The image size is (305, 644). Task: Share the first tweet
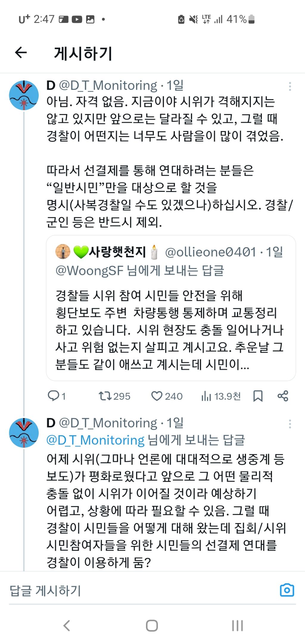tap(283, 396)
